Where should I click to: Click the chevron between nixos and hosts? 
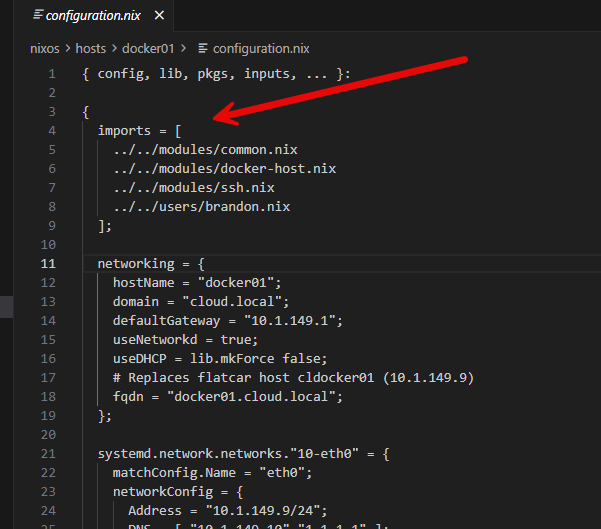pos(68,49)
